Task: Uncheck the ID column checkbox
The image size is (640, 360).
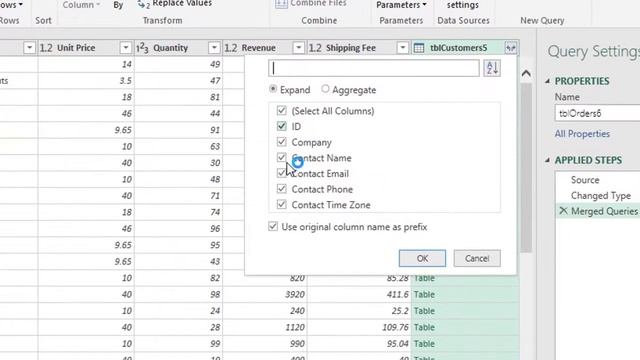Action: pyautogui.click(x=281, y=126)
